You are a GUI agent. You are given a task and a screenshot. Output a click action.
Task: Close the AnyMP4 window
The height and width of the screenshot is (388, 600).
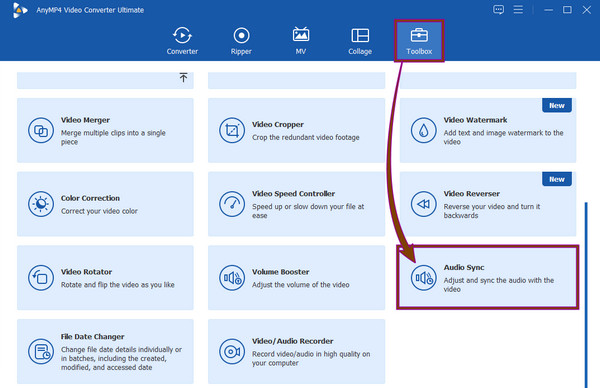point(586,10)
